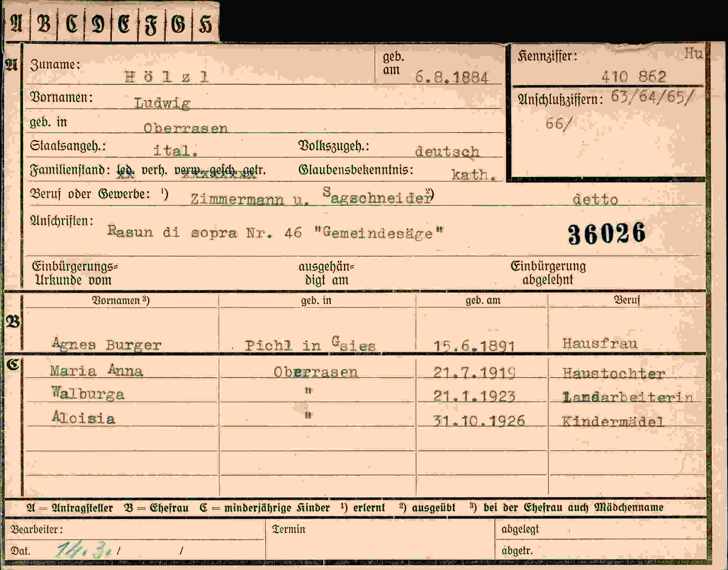Click the column header 'Beruf'
Image resolution: width=728 pixels, height=570 pixels.
(x=627, y=300)
